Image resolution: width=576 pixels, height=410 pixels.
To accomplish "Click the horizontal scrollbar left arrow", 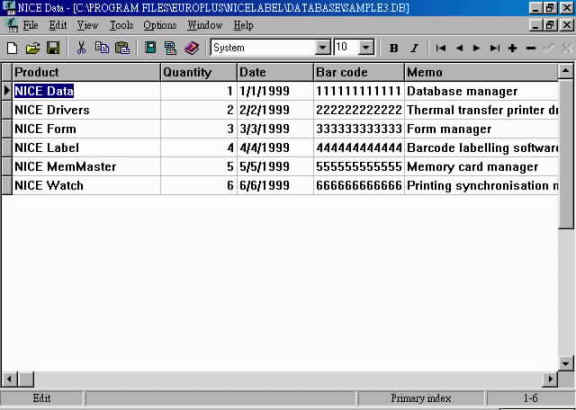I will [x=10, y=379].
